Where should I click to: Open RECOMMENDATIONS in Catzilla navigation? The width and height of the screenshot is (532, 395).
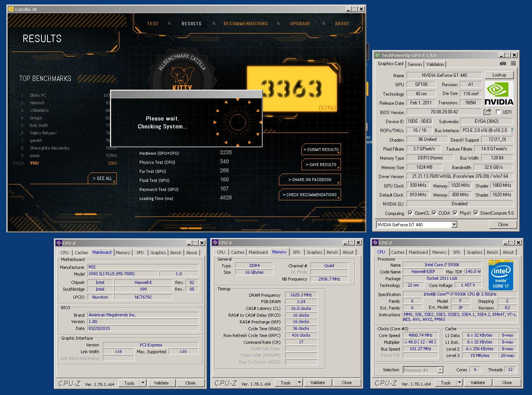(246, 23)
